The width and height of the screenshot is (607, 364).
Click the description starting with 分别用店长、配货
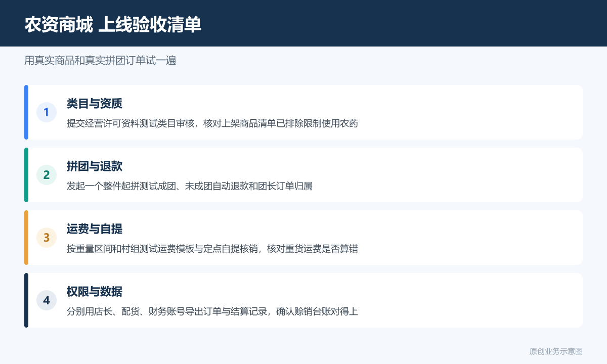point(212,311)
